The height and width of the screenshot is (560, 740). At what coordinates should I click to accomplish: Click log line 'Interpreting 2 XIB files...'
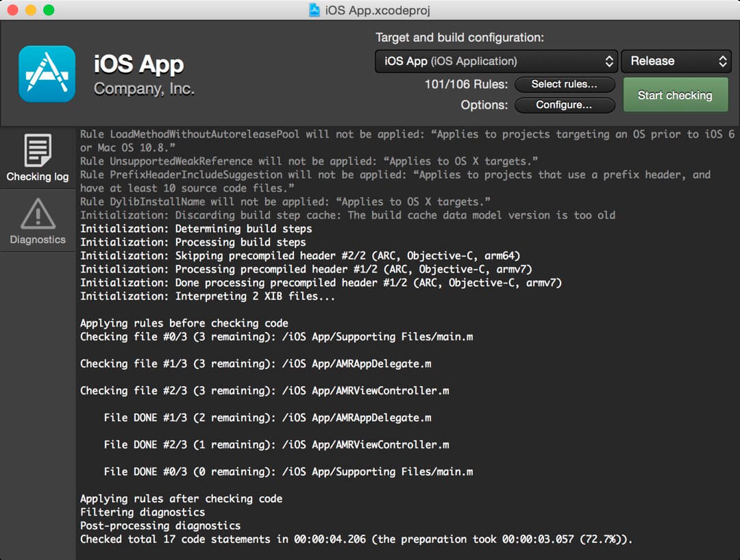click(x=208, y=296)
